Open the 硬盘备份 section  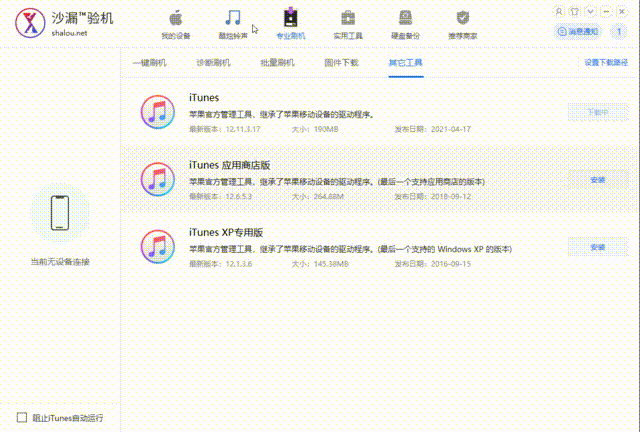pyautogui.click(x=405, y=25)
